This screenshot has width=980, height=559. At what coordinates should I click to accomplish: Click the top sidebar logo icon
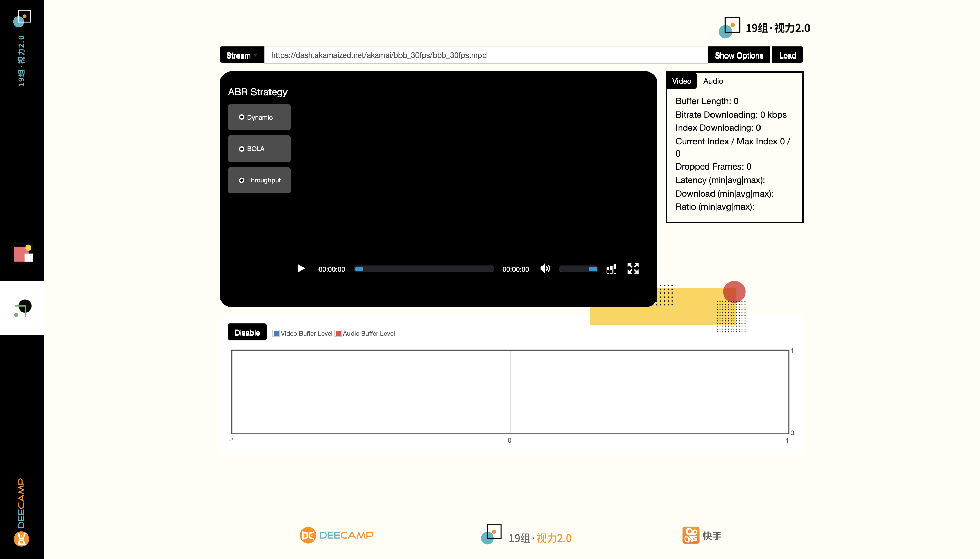pyautogui.click(x=22, y=18)
